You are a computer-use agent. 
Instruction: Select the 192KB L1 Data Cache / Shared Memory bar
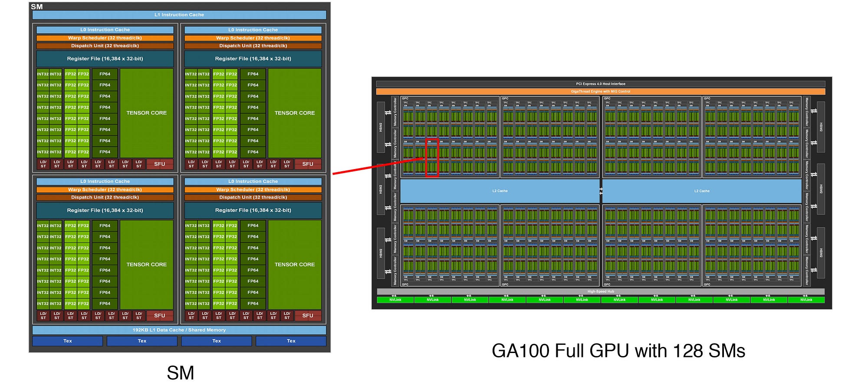pos(179,330)
